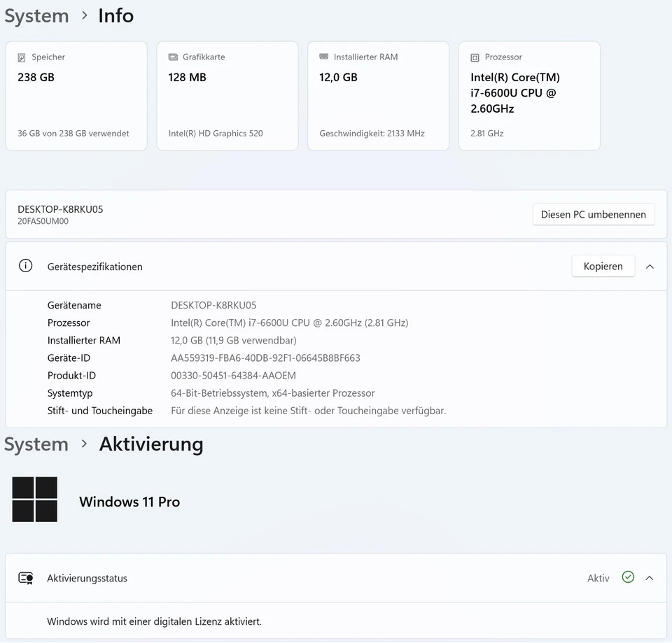Copy device specs with Kopieren button
672x643 pixels.
[603, 267]
